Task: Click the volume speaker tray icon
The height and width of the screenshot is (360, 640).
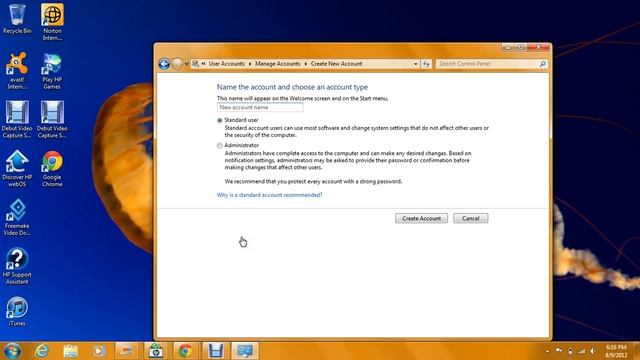Action: [593, 351]
